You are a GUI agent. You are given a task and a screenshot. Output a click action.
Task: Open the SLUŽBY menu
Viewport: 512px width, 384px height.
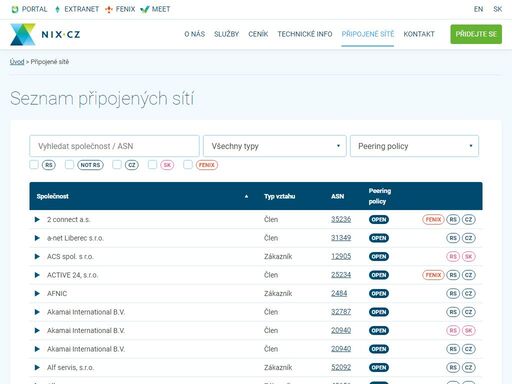[227, 34]
